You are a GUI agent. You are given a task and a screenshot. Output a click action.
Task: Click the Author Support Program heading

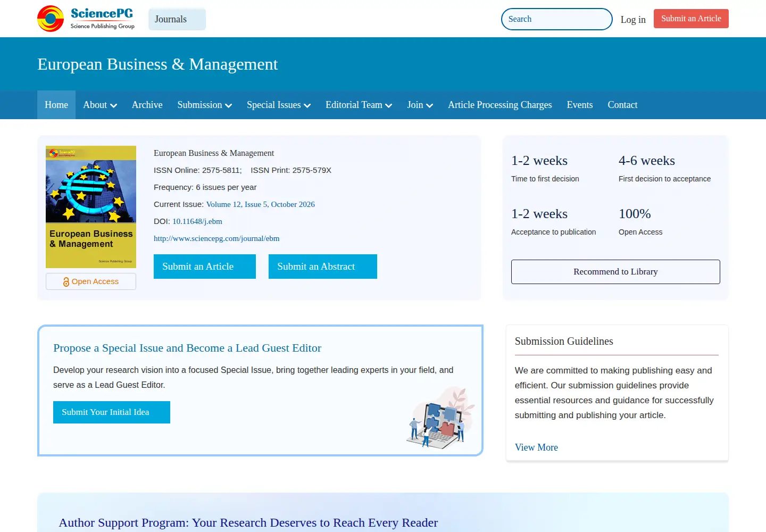pos(248,522)
